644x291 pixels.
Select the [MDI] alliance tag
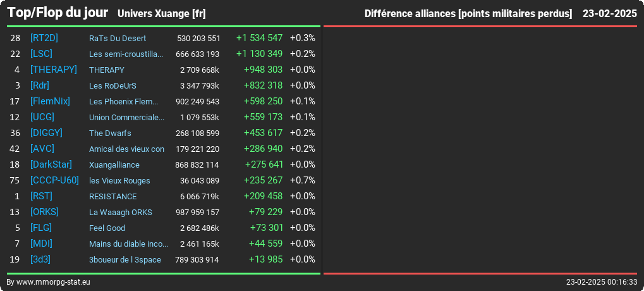(41, 244)
